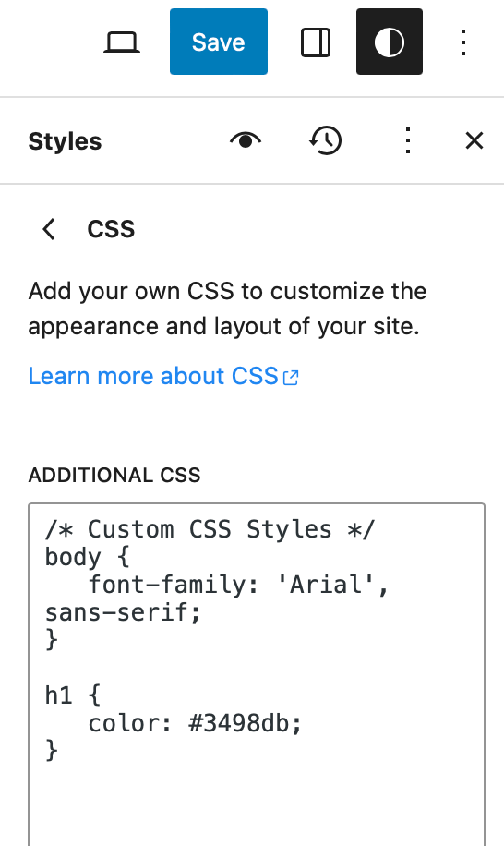Focus the empty area of Additional CSS editor

[x=257, y=804]
